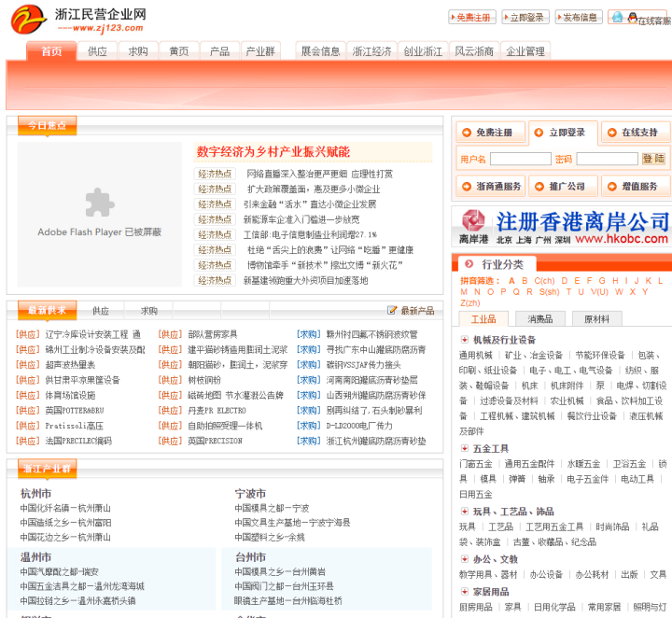Click the zj123 site logo icon
Viewport: 672px width, 618px height.
coord(28,20)
